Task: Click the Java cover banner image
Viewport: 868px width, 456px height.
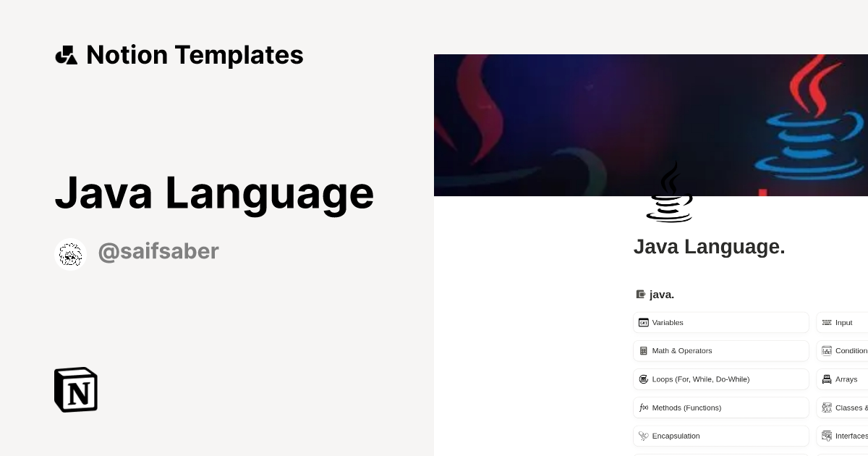Action: coord(651,124)
